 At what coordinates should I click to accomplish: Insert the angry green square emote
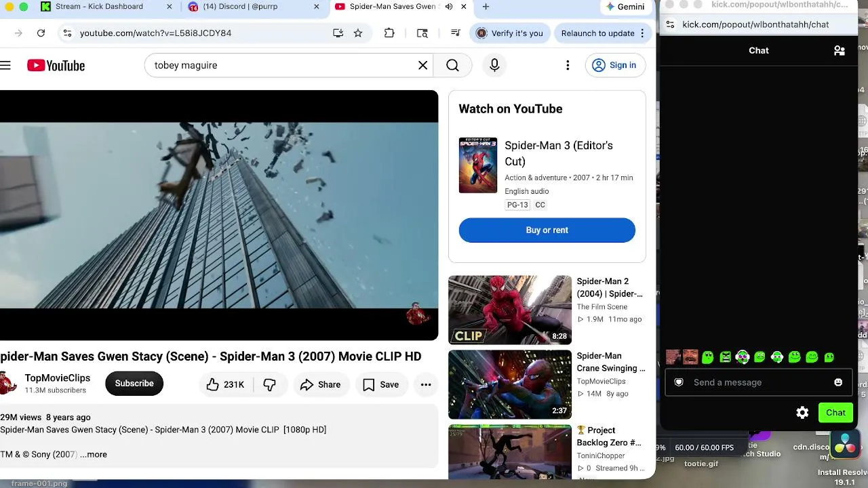[726, 357]
